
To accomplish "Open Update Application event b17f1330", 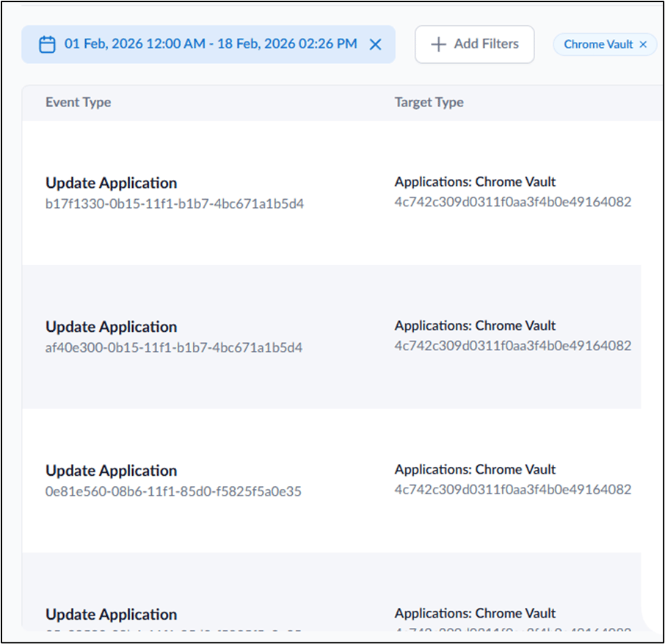I will (x=111, y=183).
